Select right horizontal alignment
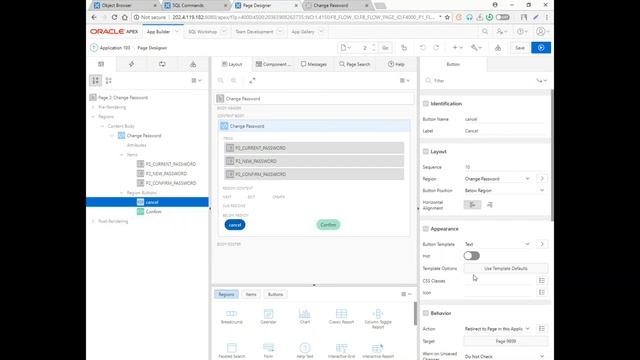 coord(489,205)
